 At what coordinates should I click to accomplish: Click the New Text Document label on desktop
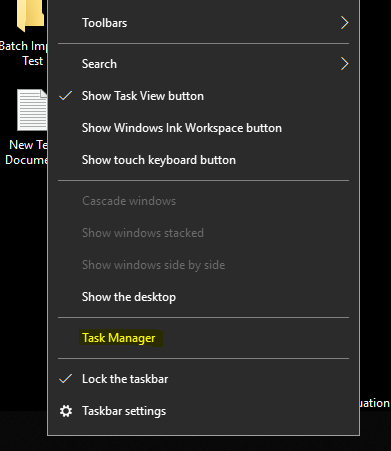pyautogui.click(x=26, y=152)
